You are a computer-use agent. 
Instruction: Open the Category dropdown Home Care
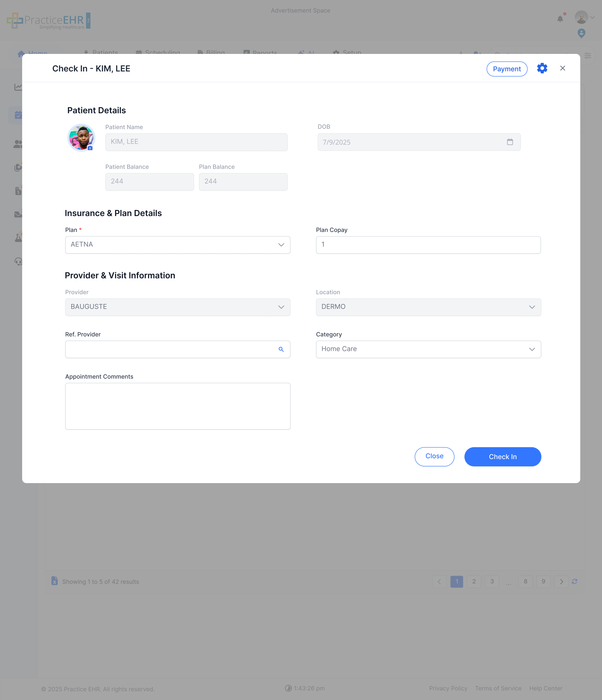pos(428,349)
